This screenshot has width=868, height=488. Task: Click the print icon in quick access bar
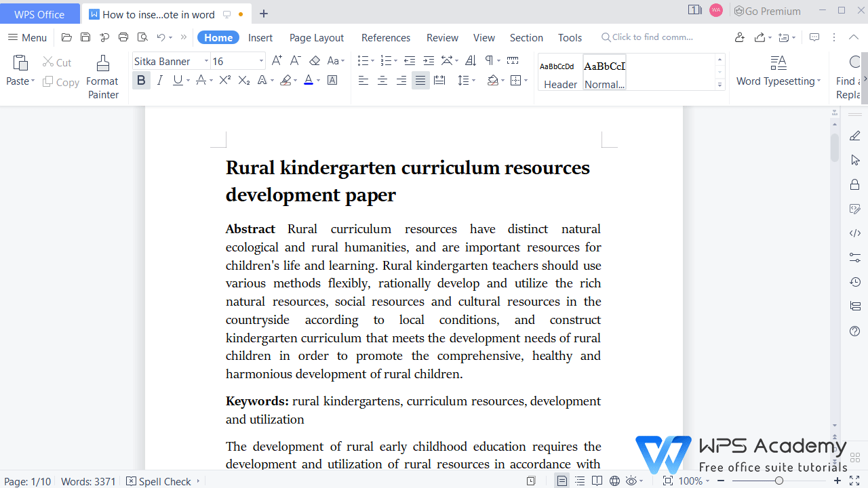pos(123,37)
